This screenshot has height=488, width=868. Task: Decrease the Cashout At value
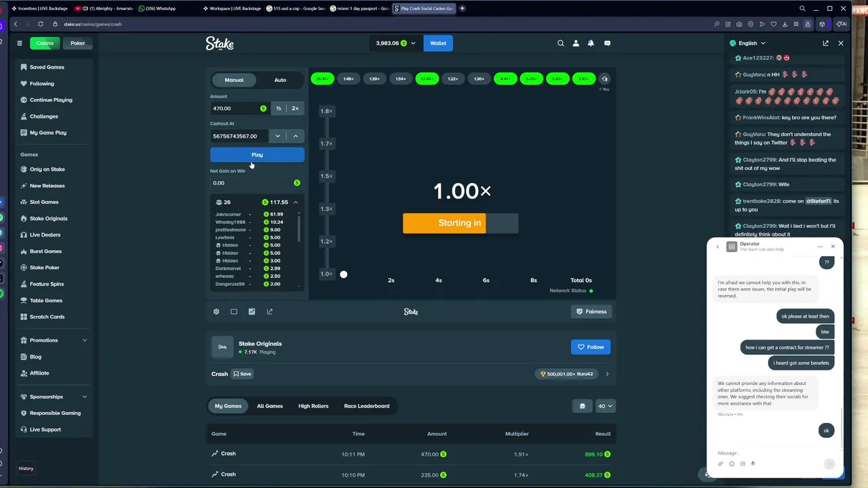(x=277, y=136)
